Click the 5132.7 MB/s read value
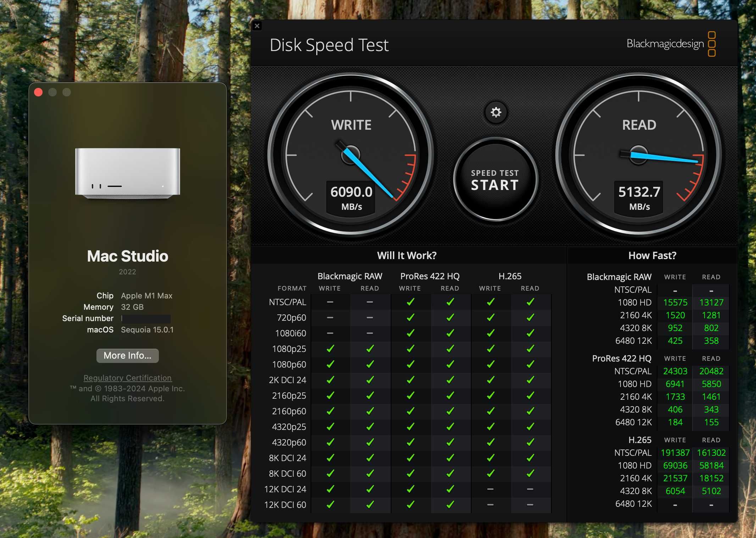The height and width of the screenshot is (538, 756). [639, 198]
